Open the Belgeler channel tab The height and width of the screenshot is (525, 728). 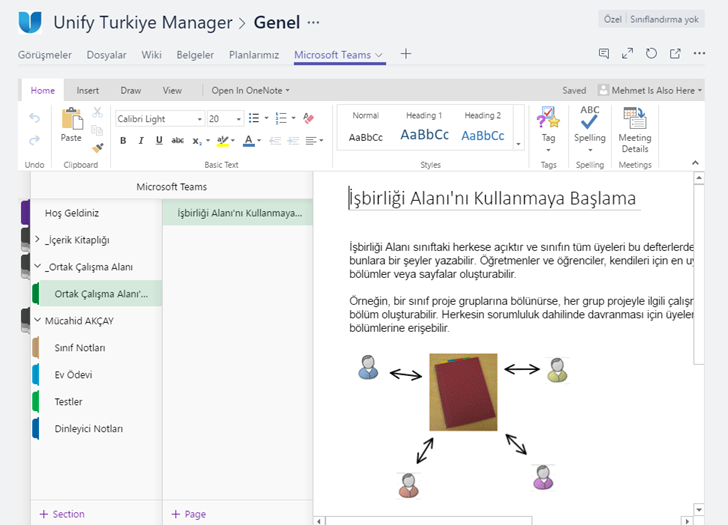click(195, 55)
